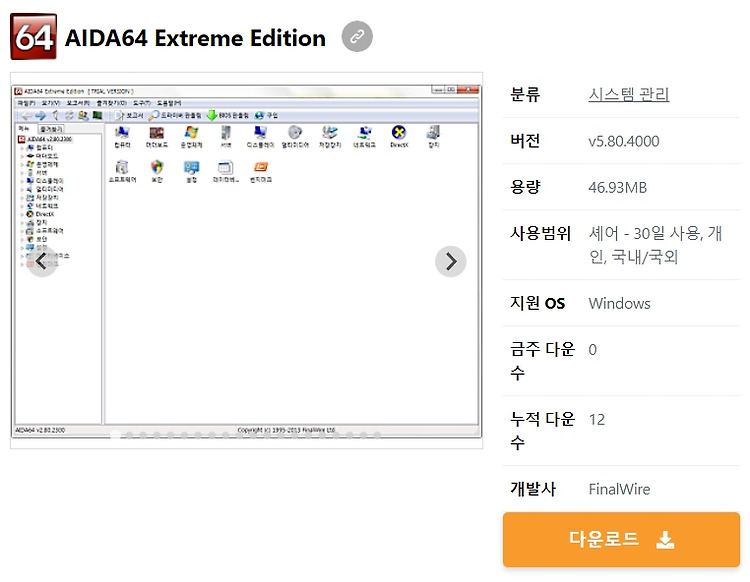Expand the DirectX tree node in preview
750x582 pixels.
[x=22, y=215]
